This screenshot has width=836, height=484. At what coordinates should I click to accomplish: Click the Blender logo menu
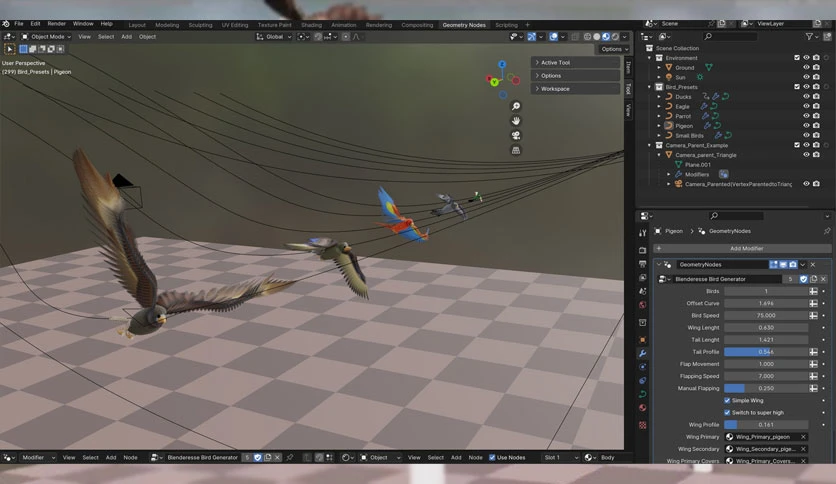[6, 24]
